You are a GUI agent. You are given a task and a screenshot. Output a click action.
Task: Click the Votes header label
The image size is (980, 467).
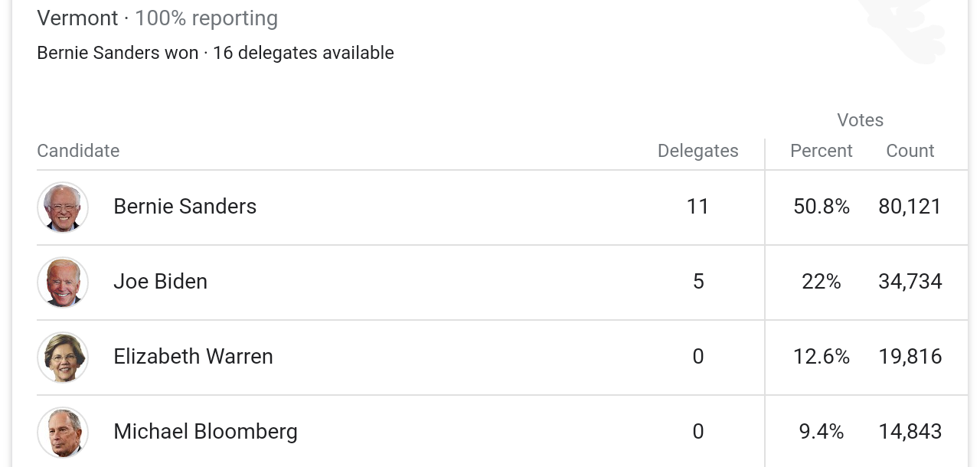[x=861, y=120]
